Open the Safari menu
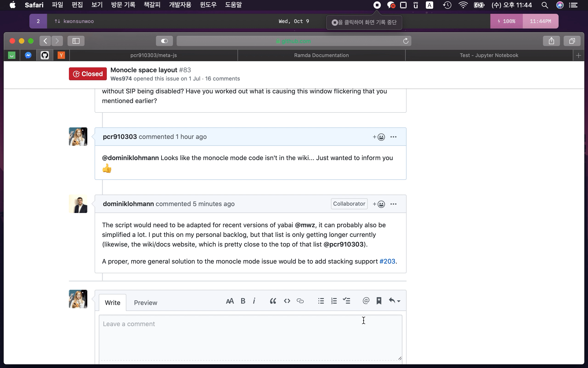The width and height of the screenshot is (588, 368). (34, 5)
